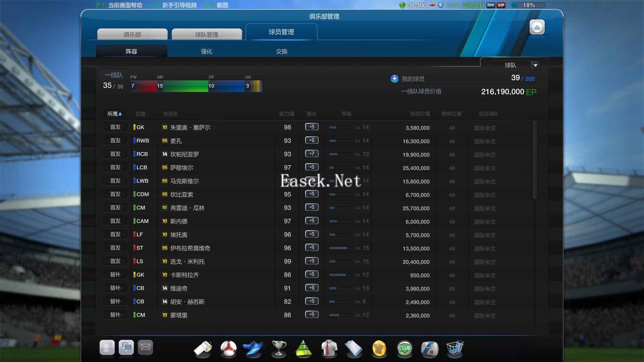Screen dimensions: 644x362
Task: Sort by the 强化 column header
Action: pos(312,114)
